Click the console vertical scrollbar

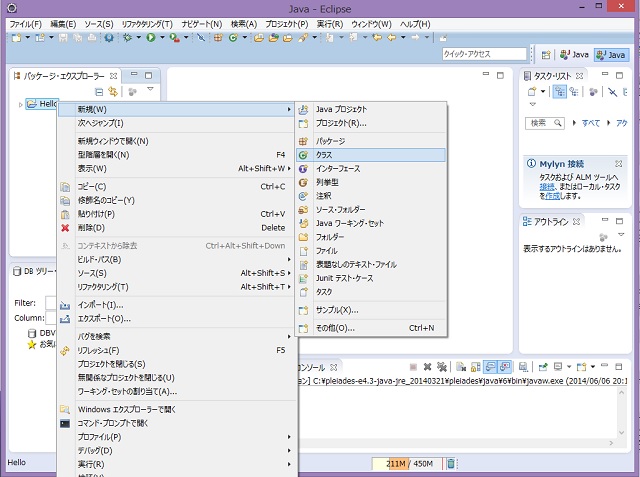pos(621,412)
